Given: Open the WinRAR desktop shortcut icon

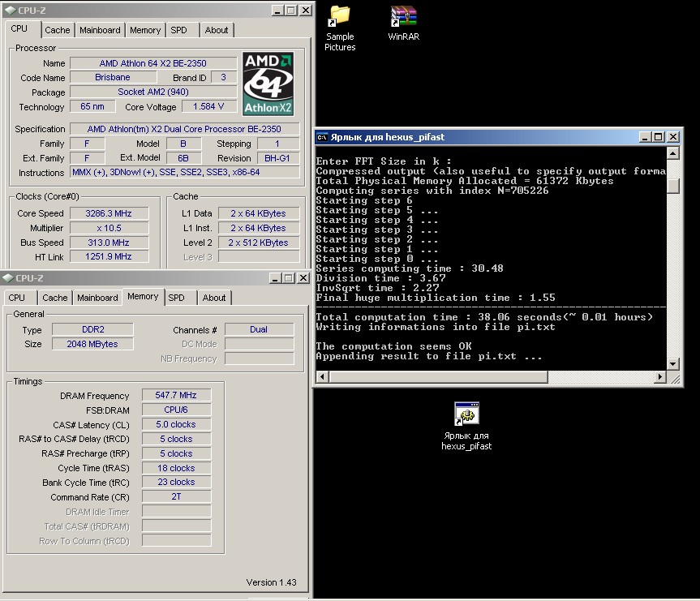Looking at the screenshot, I should pyautogui.click(x=403, y=16).
